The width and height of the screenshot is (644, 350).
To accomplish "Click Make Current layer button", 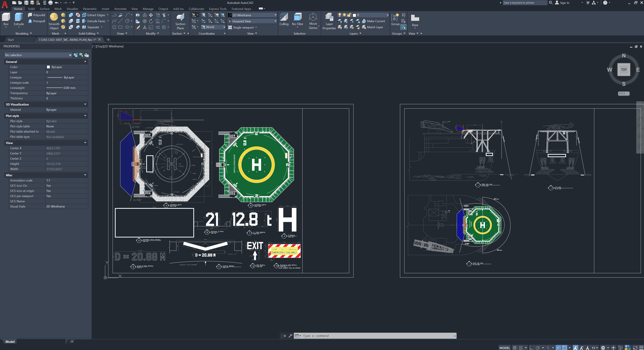I will click(x=374, y=21).
